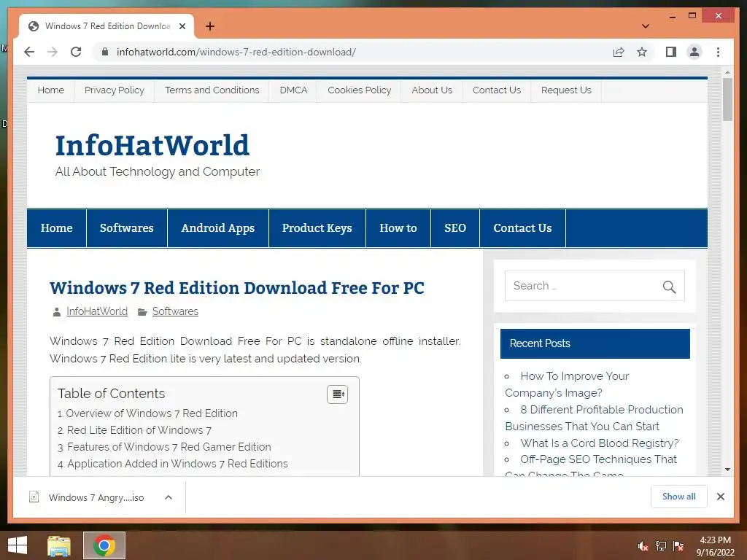This screenshot has width=747, height=560.
Task: Open the Privacy Policy page
Action: click(x=115, y=90)
